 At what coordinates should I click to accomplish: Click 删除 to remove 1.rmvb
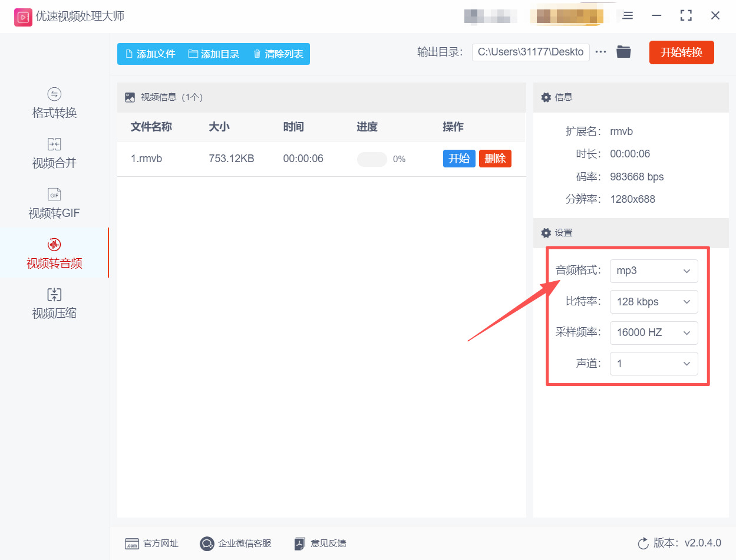[495, 158]
